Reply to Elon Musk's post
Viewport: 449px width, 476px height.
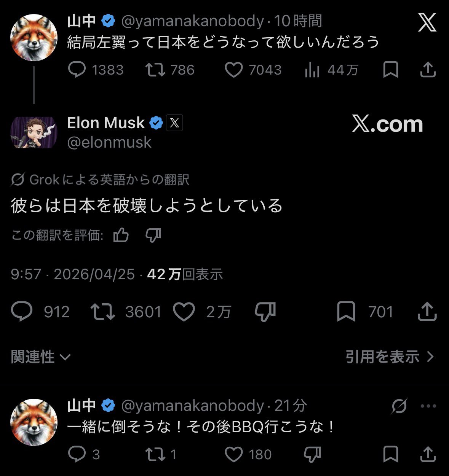pos(22,312)
